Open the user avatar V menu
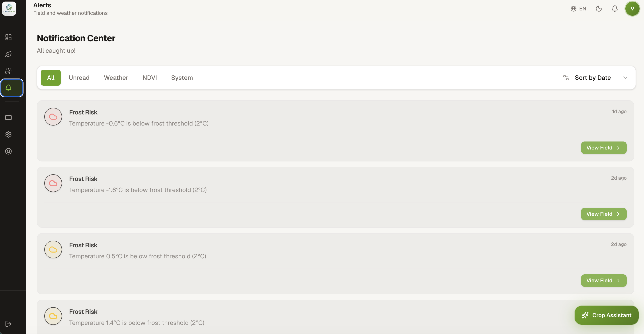Image resolution: width=644 pixels, height=334 pixels. pyautogui.click(x=632, y=9)
